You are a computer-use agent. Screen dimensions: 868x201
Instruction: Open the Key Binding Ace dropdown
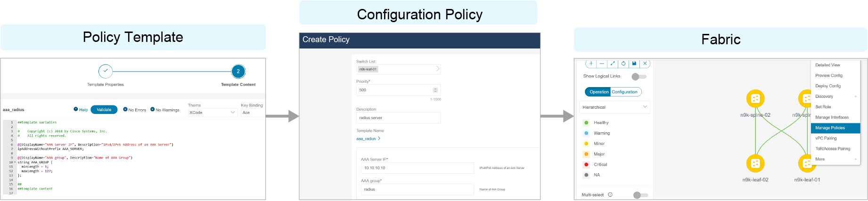253,113
